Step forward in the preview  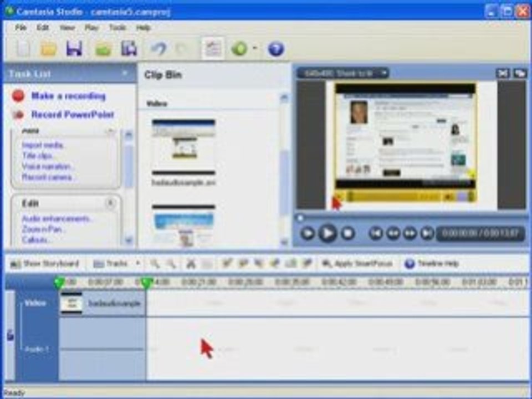[410, 233]
